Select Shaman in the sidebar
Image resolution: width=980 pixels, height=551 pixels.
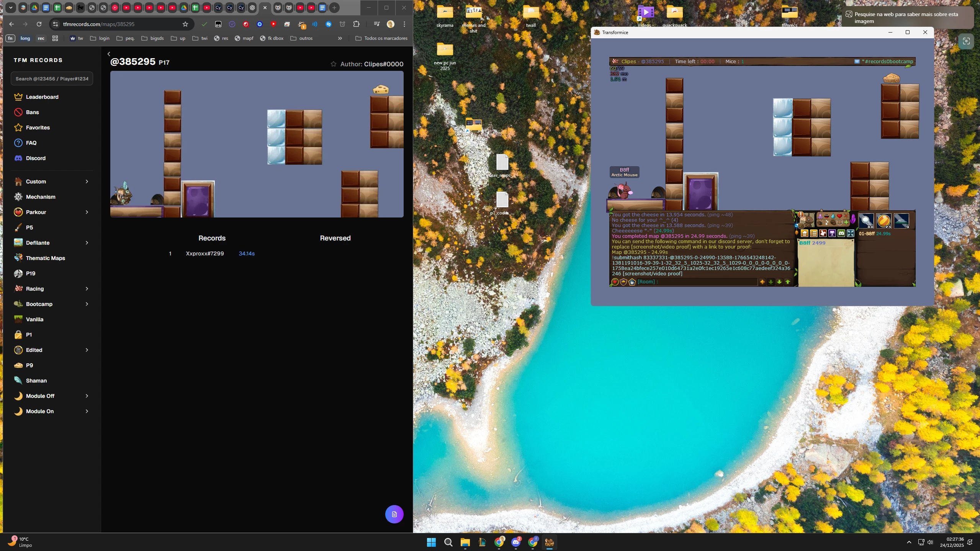click(x=52, y=381)
